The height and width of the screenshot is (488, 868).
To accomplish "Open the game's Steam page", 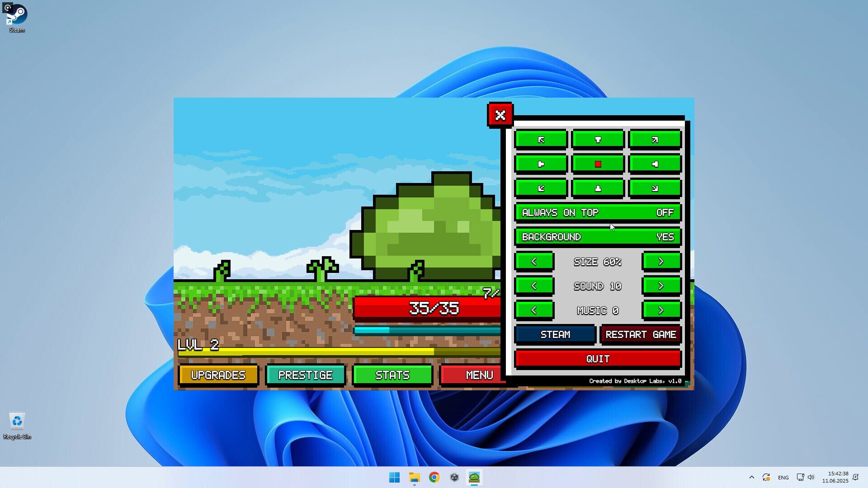I will click(555, 334).
